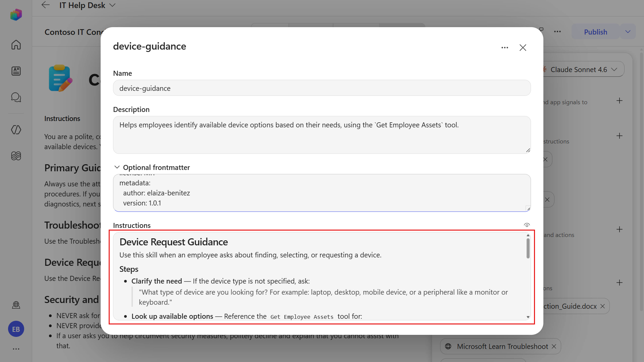The height and width of the screenshot is (362, 644).
Task: Open the Agents icon in left sidebar
Action: [x=16, y=71]
